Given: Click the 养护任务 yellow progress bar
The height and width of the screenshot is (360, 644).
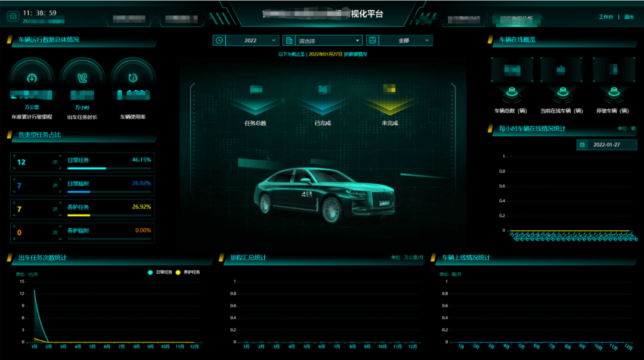Looking at the screenshot, I should (109, 215).
